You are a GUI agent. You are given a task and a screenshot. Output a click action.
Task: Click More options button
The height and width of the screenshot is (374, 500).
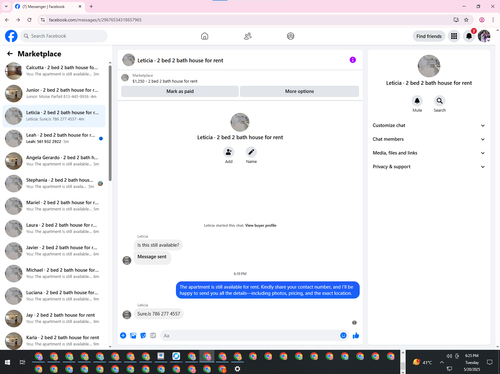click(x=299, y=91)
